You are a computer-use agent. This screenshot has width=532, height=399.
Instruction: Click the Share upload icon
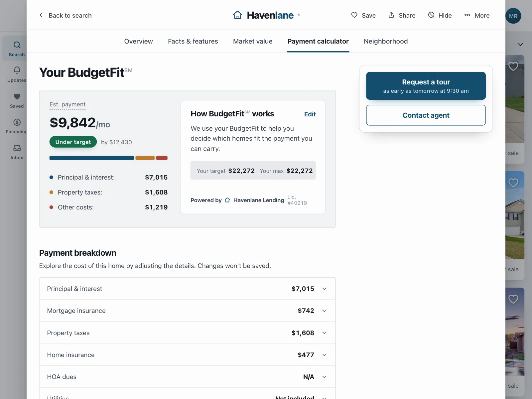coord(391,15)
